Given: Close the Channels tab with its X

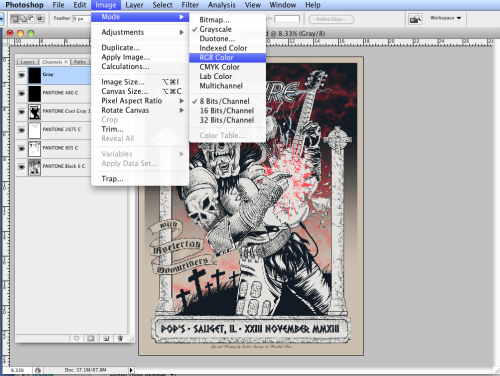Looking at the screenshot, I should point(66,62).
